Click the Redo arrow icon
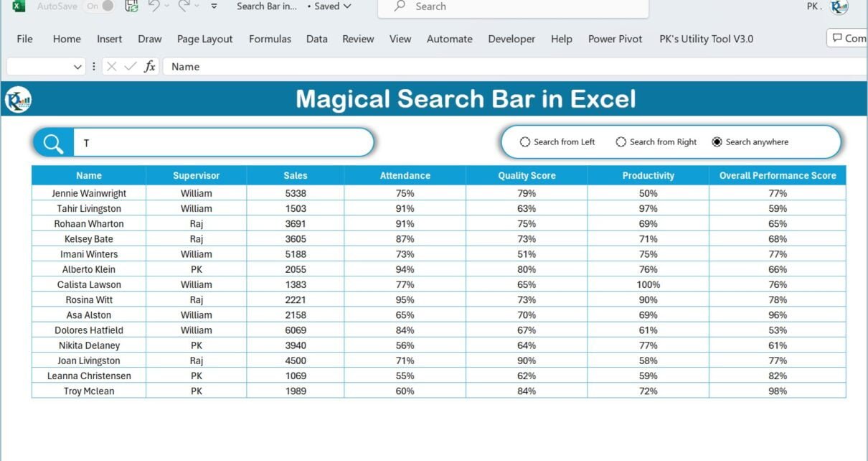Screen dimensions: 868x461 pos(184,6)
